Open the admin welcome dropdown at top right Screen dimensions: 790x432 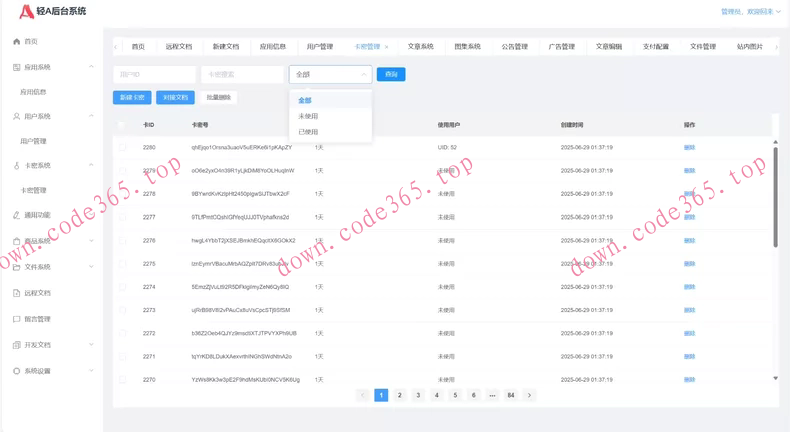751,12
